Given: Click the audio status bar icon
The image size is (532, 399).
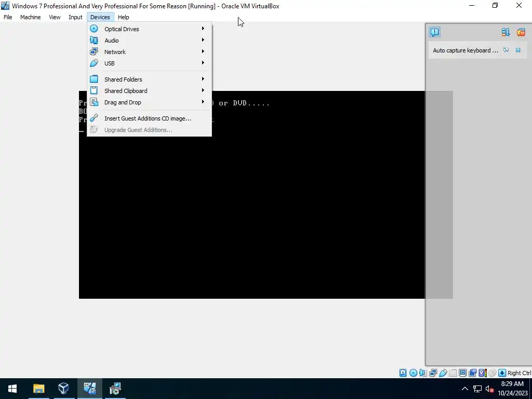Looking at the screenshot, I should [423, 373].
